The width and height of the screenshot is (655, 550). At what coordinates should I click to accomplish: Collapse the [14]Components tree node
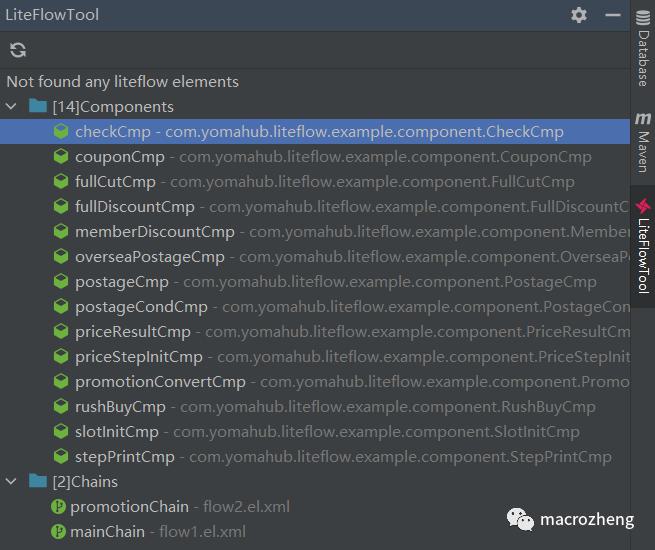[11, 106]
